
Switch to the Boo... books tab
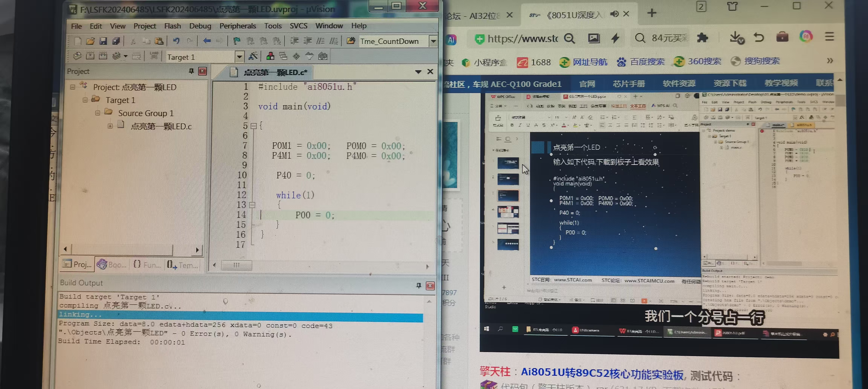click(112, 265)
